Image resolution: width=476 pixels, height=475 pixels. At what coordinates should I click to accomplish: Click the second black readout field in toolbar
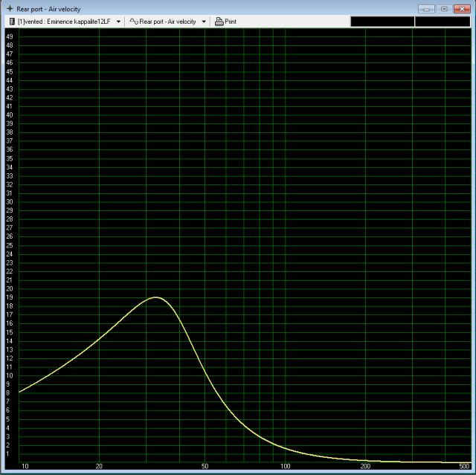(443, 22)
